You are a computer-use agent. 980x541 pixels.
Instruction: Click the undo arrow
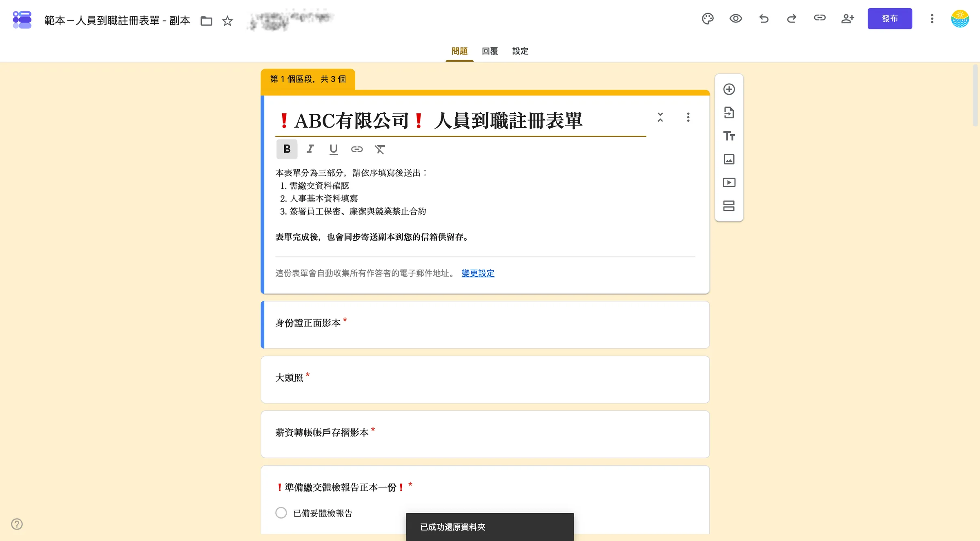pos(764,19)
